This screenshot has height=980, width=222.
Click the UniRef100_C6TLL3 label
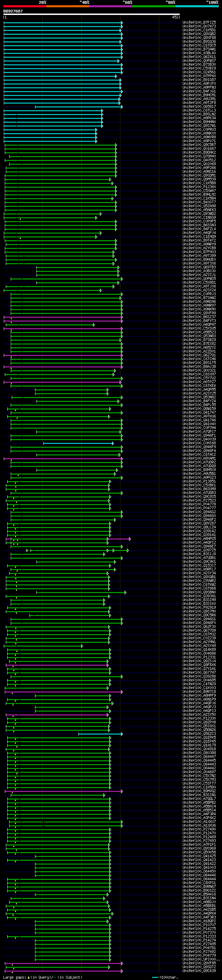199,110
